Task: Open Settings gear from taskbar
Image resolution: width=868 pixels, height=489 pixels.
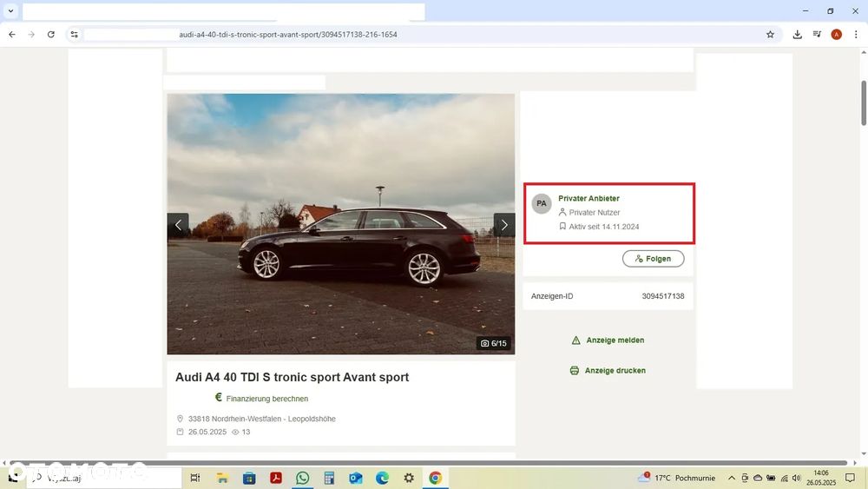Action: coord(409,478)
